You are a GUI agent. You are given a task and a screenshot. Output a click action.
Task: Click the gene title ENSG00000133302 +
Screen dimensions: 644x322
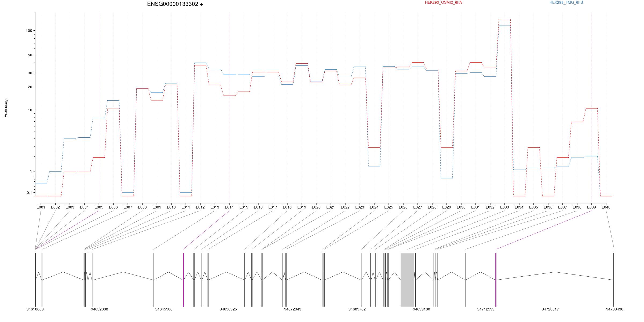[175, 4]
